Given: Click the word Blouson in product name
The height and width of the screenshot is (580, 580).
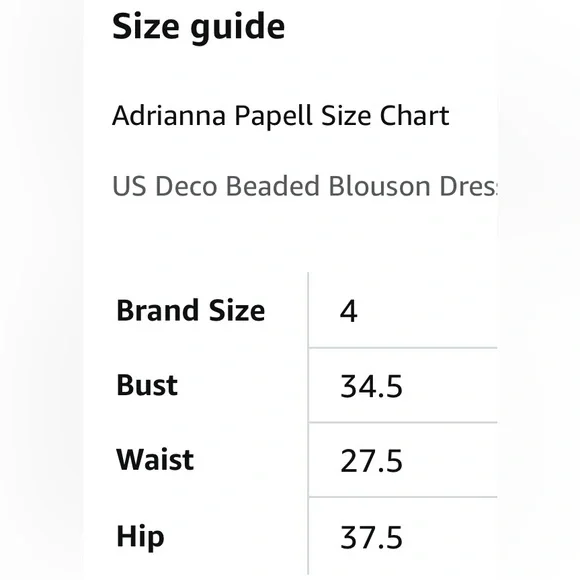Looking at the screenshot, I should pos(380,185).
